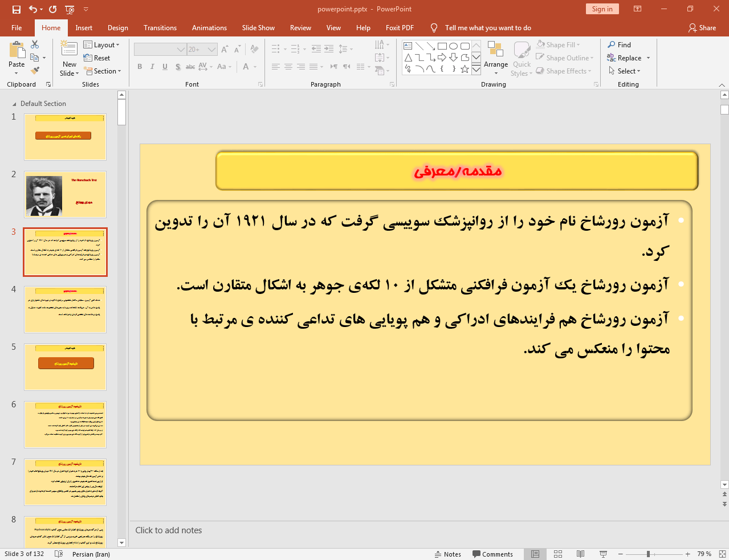729x560 pixels.
Task: Click the Find magnifier icon
Action: pos(612,44)
